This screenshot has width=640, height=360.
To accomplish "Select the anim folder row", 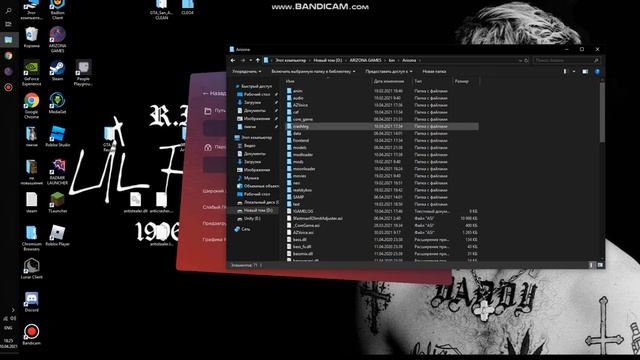I will [x=382, y=91].
